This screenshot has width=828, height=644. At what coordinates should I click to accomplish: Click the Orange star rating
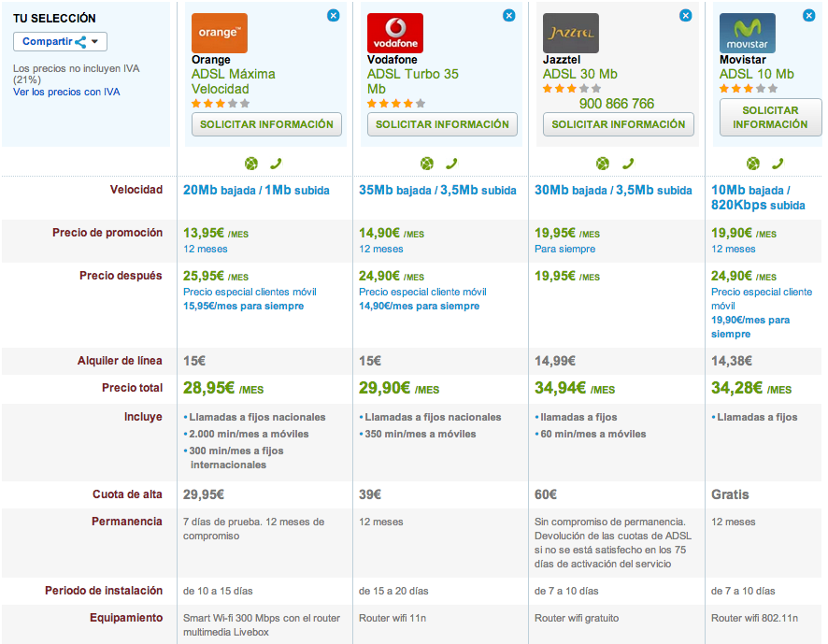coord(221,104)
